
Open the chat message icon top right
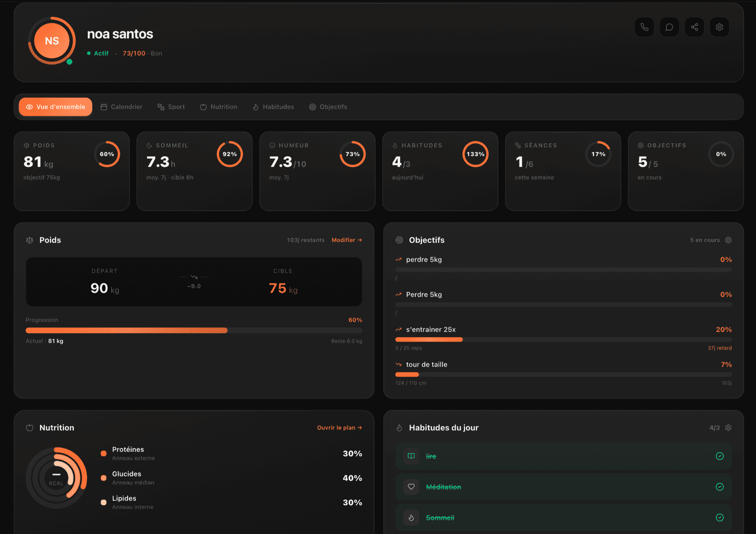[x=669, y=27]
